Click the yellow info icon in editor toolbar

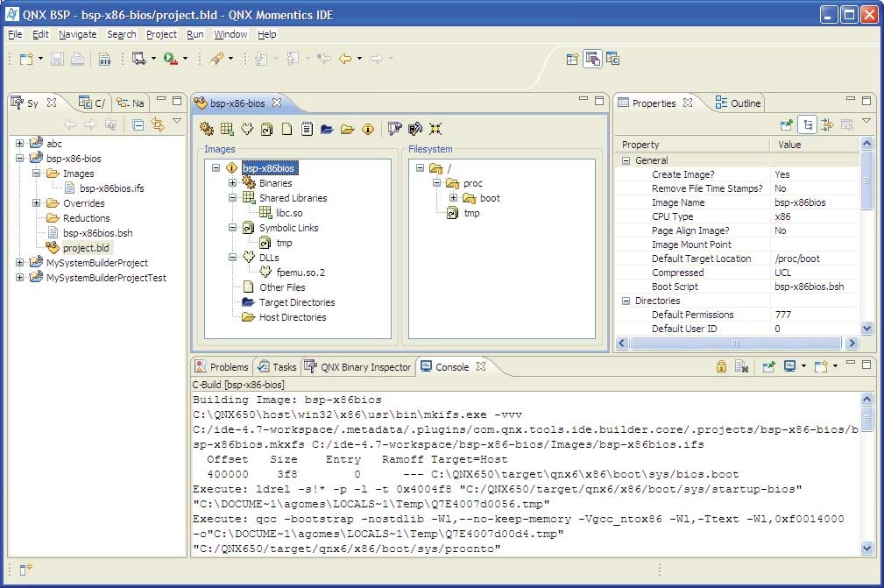[x=368, y=129]
